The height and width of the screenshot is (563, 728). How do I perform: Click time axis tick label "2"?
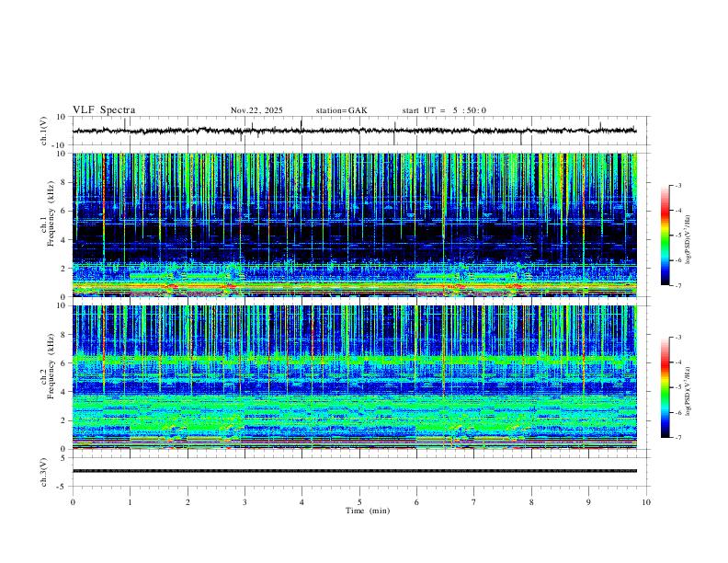point(188,502)
